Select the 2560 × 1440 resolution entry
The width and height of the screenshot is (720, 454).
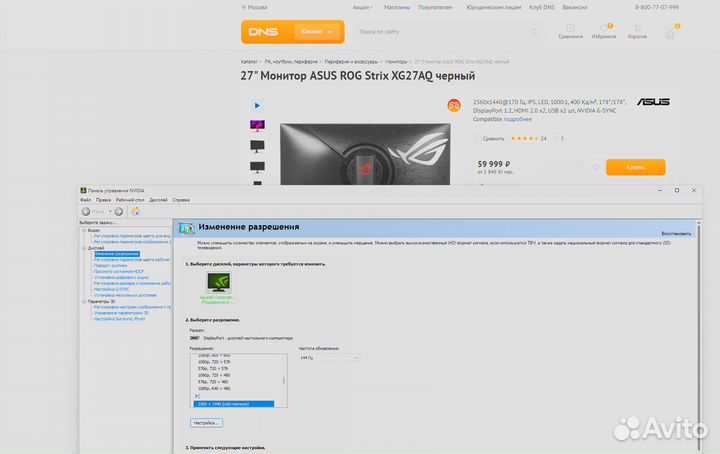point(230,403)
